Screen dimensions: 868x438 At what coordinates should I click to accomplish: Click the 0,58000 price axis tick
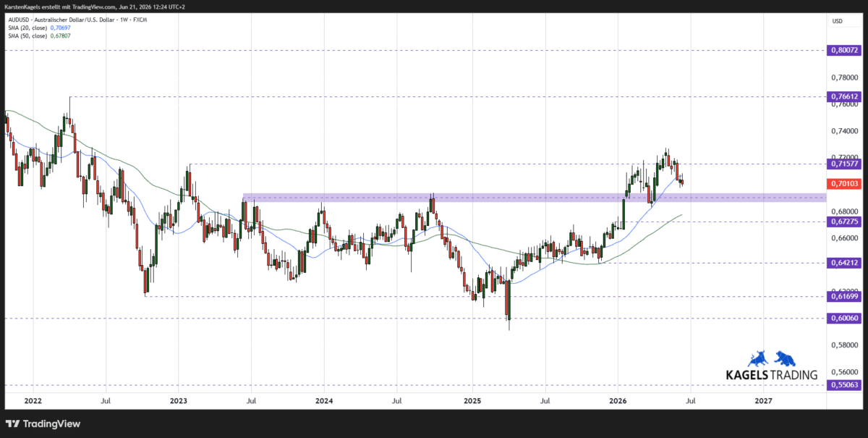pyautogui.click(x=844, y=345)
